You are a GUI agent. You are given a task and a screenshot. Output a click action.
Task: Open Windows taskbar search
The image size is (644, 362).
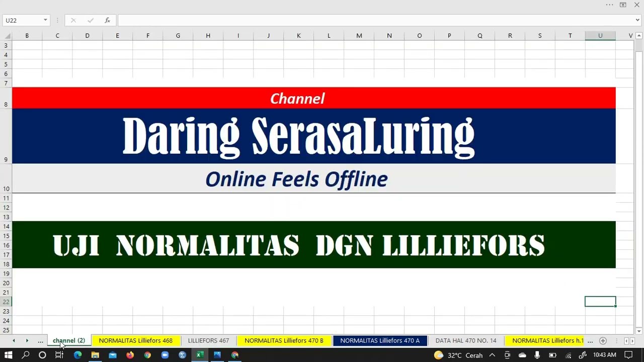[26, 355]
